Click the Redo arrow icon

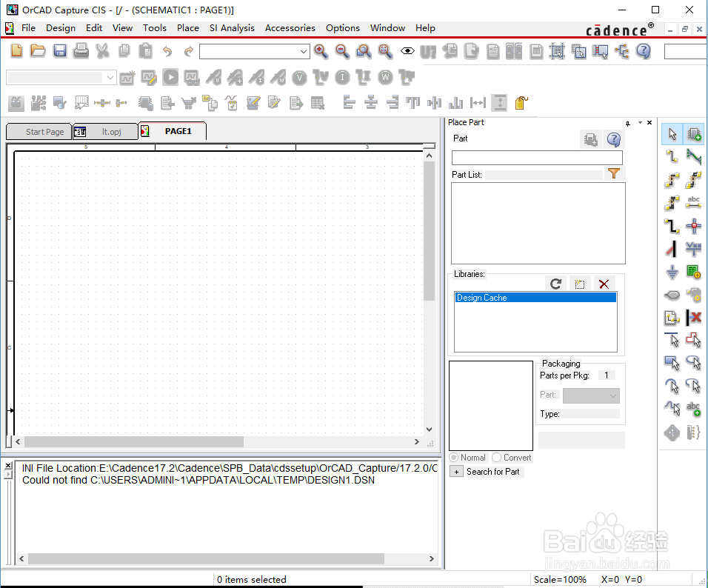click(189, 51)
